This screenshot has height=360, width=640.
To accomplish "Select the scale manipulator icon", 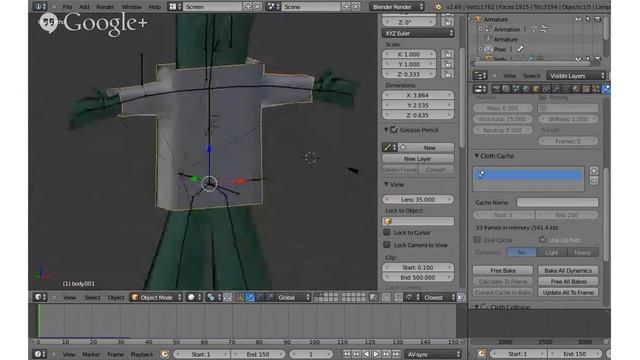I will [x=269, y=298].
